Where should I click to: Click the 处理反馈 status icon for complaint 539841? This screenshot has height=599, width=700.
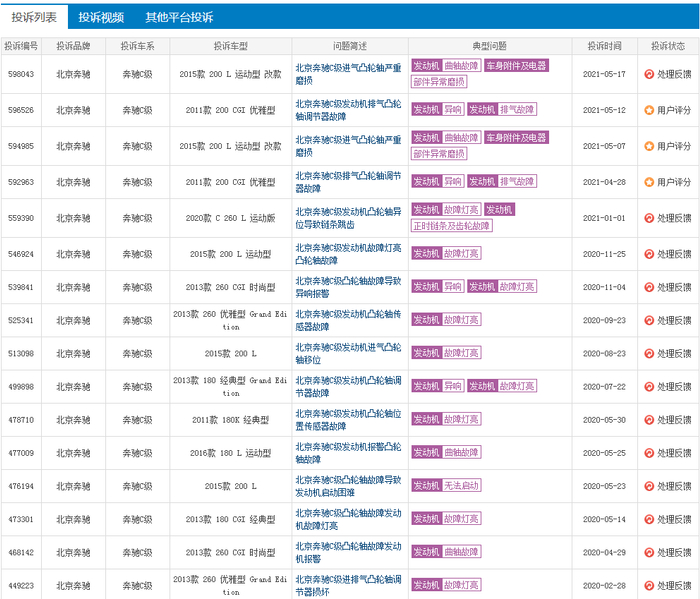click(649, 287)
